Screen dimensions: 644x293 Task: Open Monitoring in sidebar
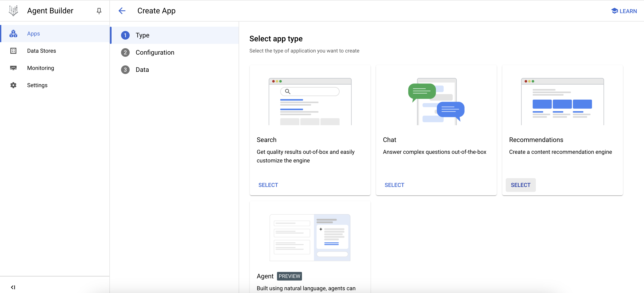(40, 68)
